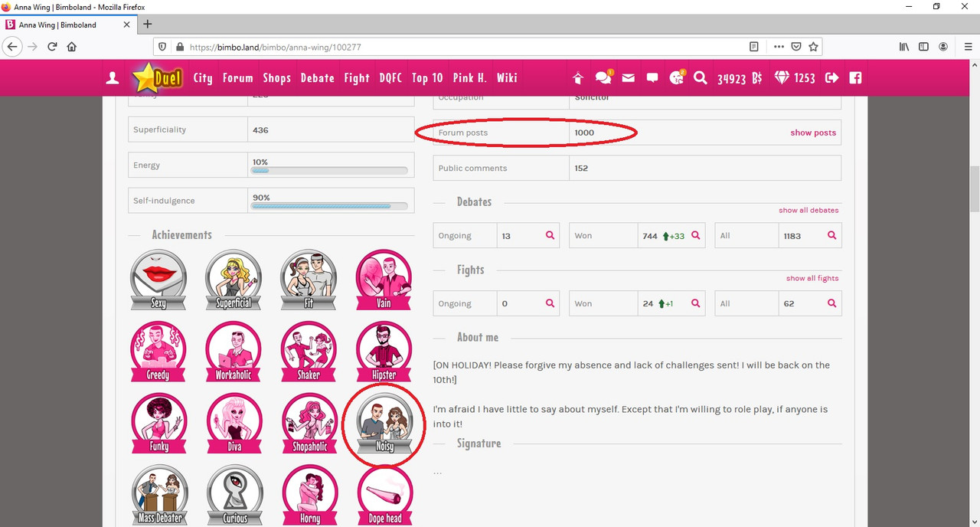980x527 pixels.
Task: Click the Curious achievement badge
Action: coord(234,496)
